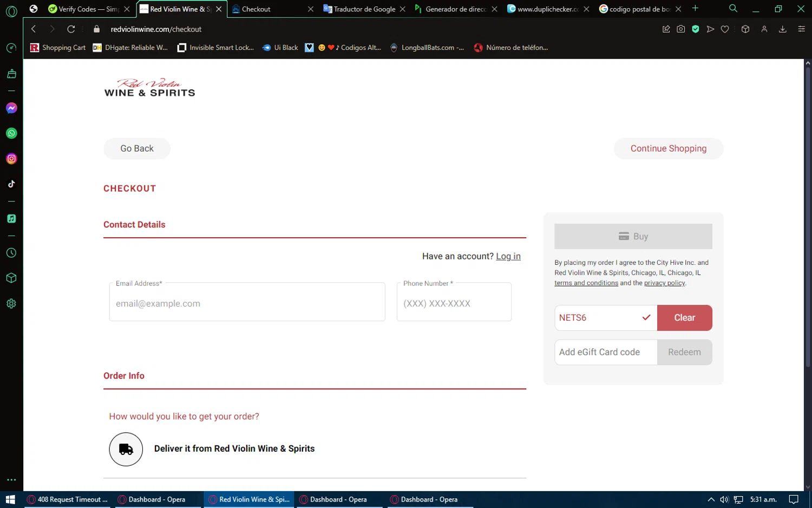Open the Shopping Cart bookmark

point(58,48)
